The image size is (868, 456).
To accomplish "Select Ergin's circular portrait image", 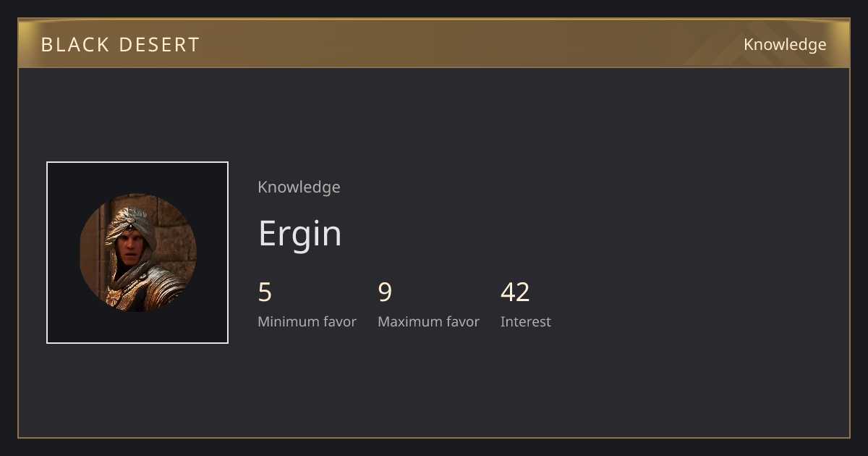I will (x=137, y=253).
